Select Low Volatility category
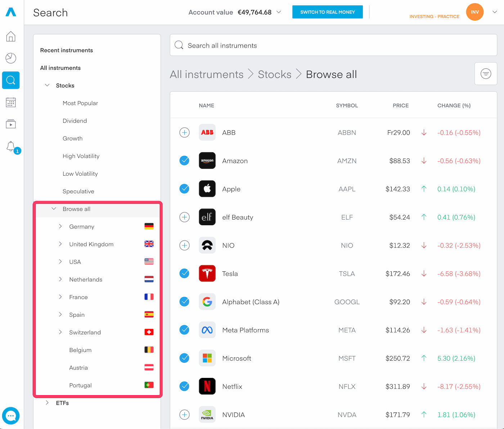 [x=80, y=173]
